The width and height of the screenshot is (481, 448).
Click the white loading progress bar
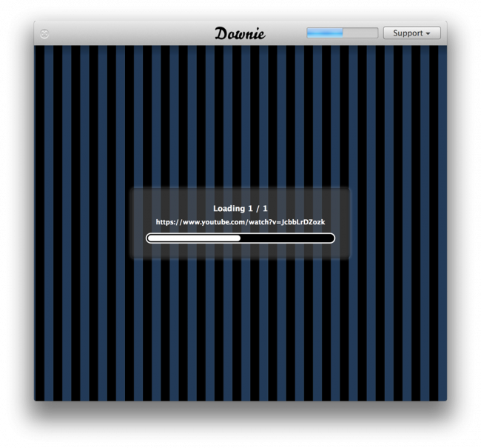(x=240, y=238)
